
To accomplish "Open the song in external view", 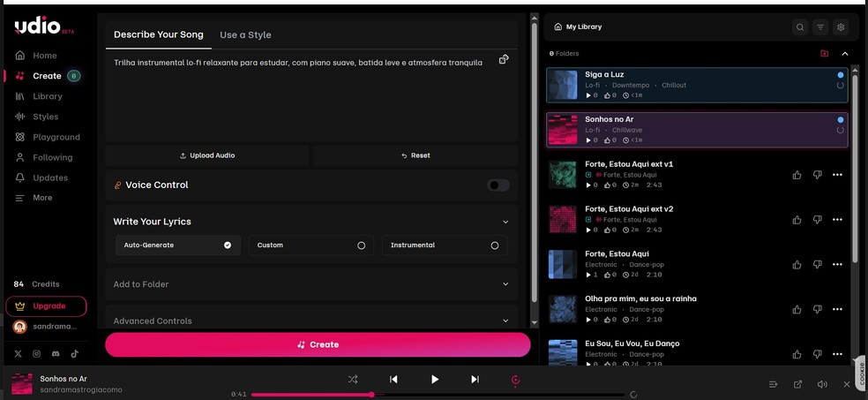I will 797,384.
